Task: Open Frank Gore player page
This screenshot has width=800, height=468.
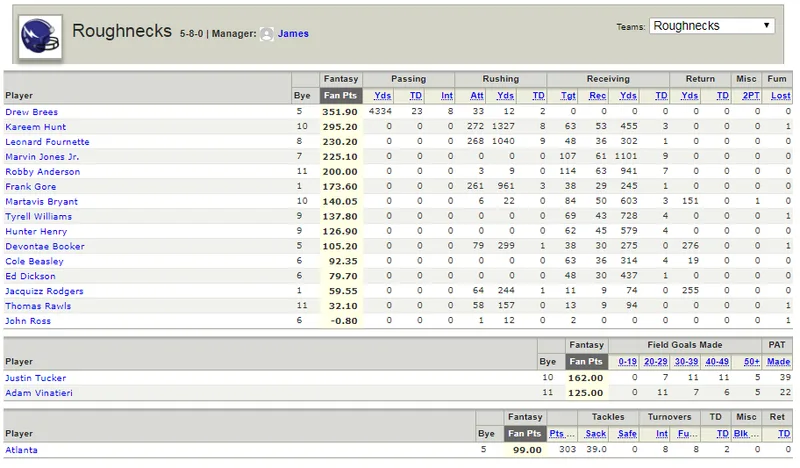Action: point(31,186)
